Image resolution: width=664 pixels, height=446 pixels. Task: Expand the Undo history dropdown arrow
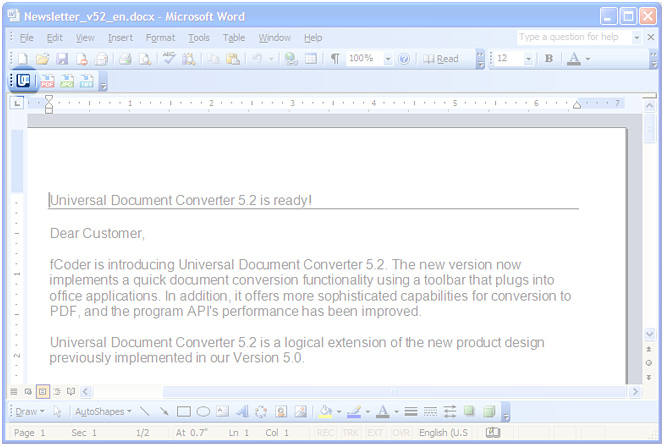click(271, 59)
